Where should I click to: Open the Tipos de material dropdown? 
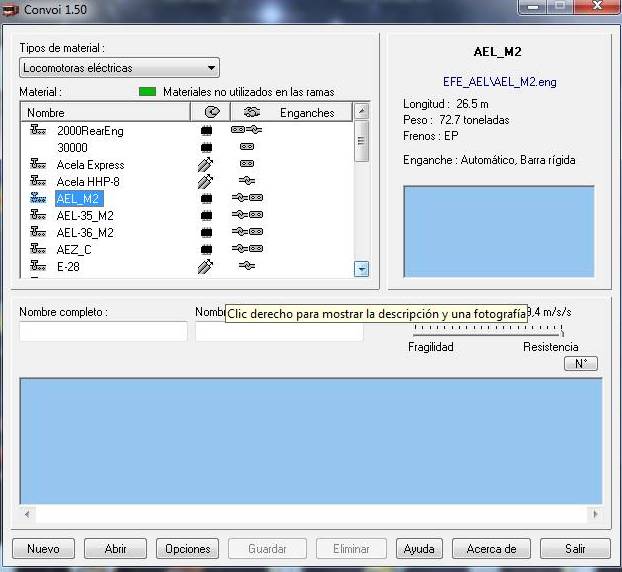[119, 68]
